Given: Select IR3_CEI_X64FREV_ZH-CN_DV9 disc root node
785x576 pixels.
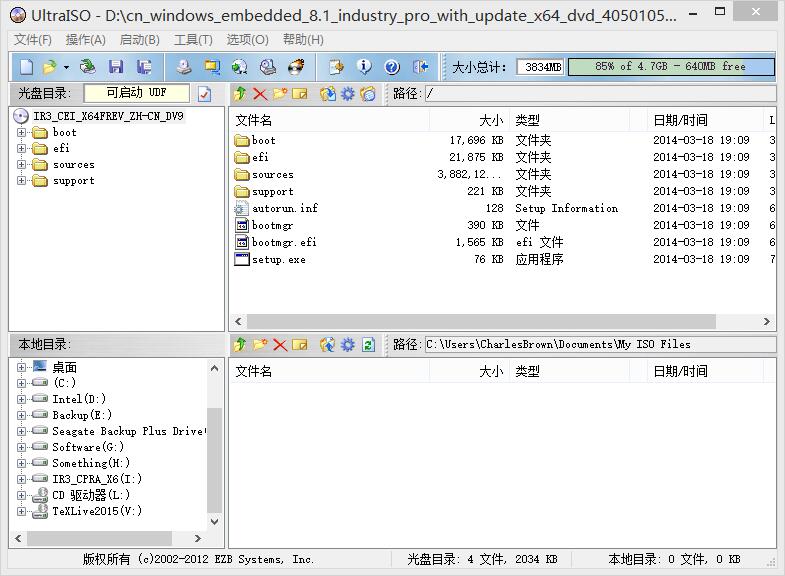Looking at the screenshot, I should pos(108,116).
